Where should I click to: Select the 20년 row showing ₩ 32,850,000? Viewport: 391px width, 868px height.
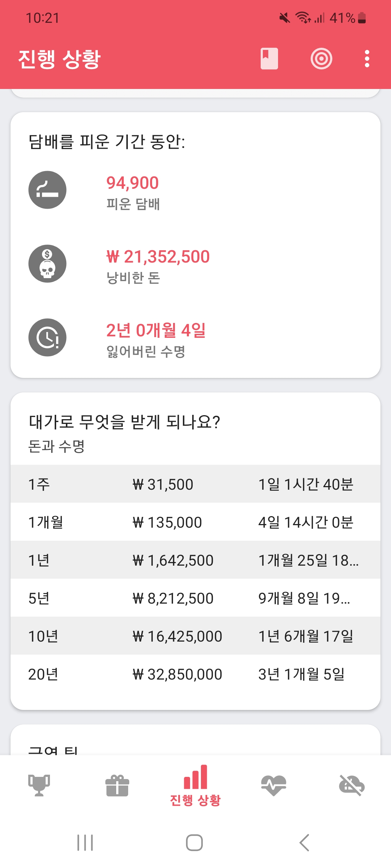point(195,674)
